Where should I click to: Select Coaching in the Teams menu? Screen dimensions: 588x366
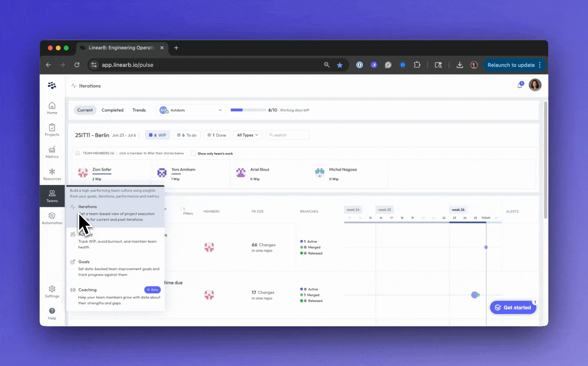pos(115,296)
